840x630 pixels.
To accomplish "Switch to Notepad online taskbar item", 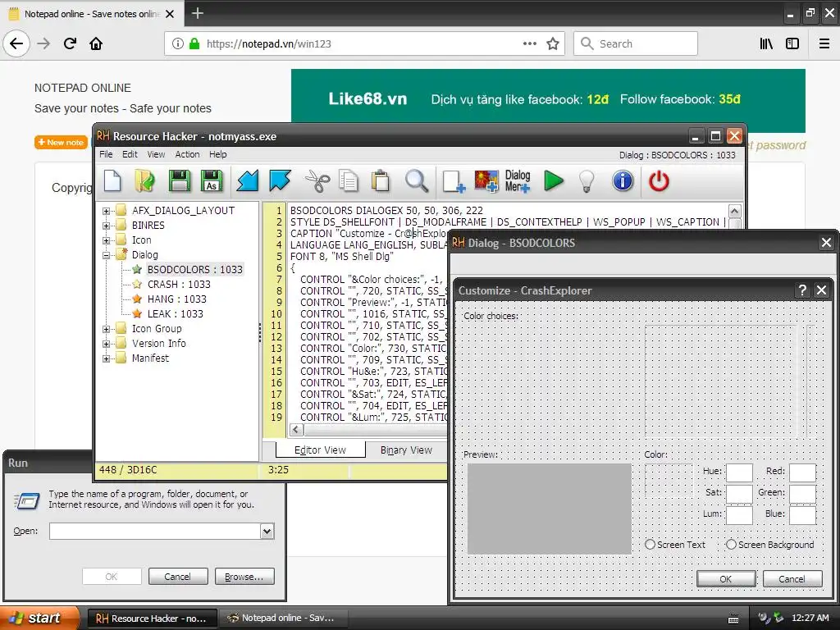I will [x=283, y=618].
